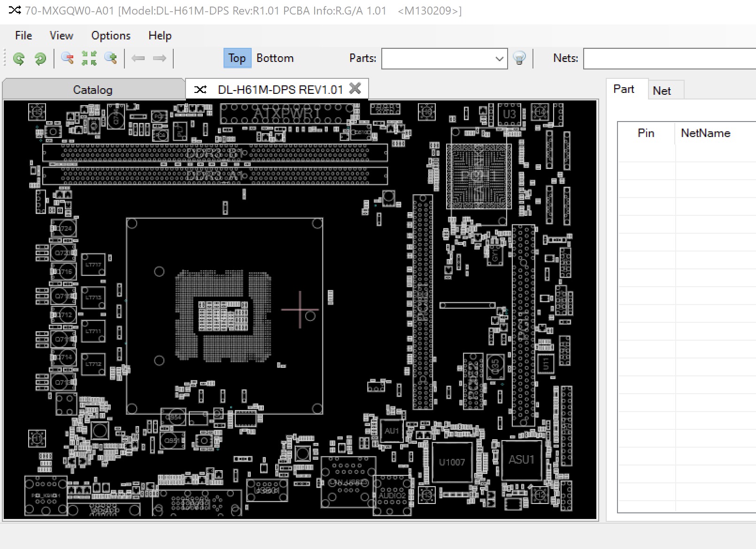756x549 pixels.
Task: Show the Net panel instead of Part
Action: pyautogui.click(x=665, y=90)
